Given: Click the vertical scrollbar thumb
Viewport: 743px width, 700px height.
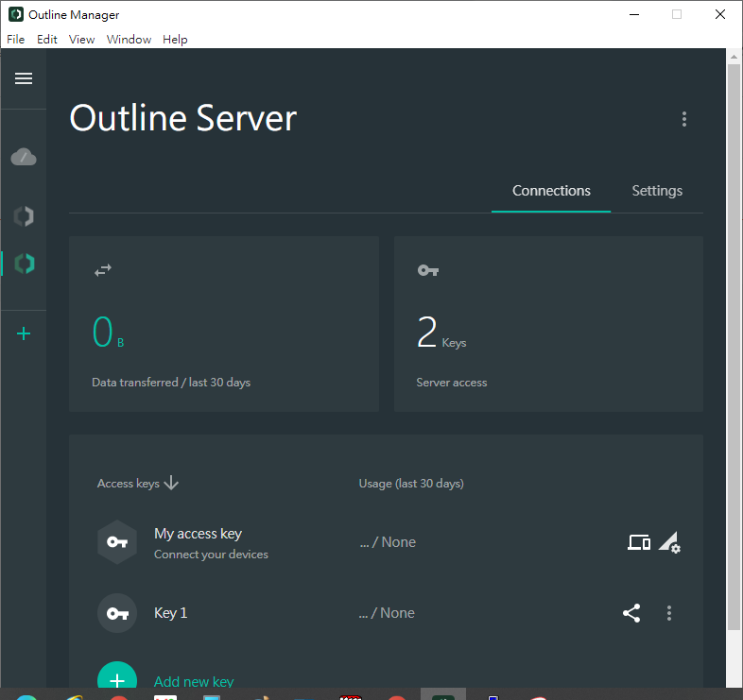Looking at the screenshot, I should click(x=734, y=346).
